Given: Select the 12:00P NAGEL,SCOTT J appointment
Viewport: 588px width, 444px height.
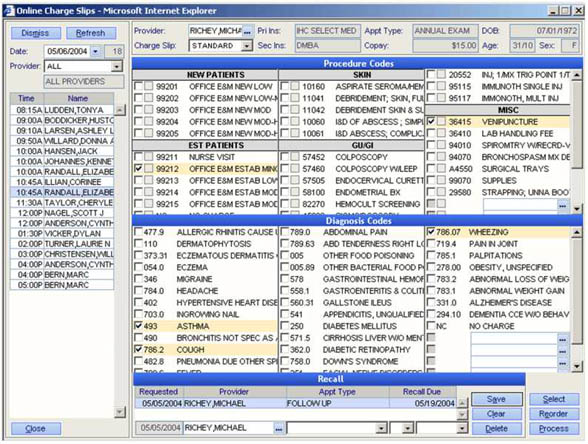Looking at the screenshot, I should coord(62,213).
